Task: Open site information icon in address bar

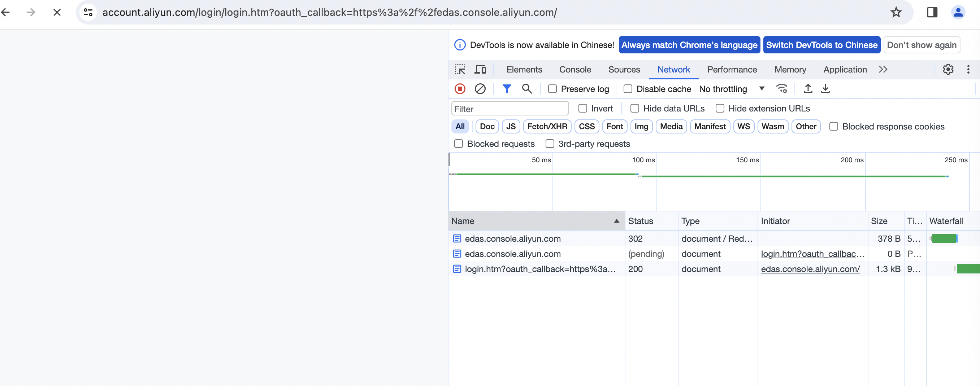Action: (88, 12)
